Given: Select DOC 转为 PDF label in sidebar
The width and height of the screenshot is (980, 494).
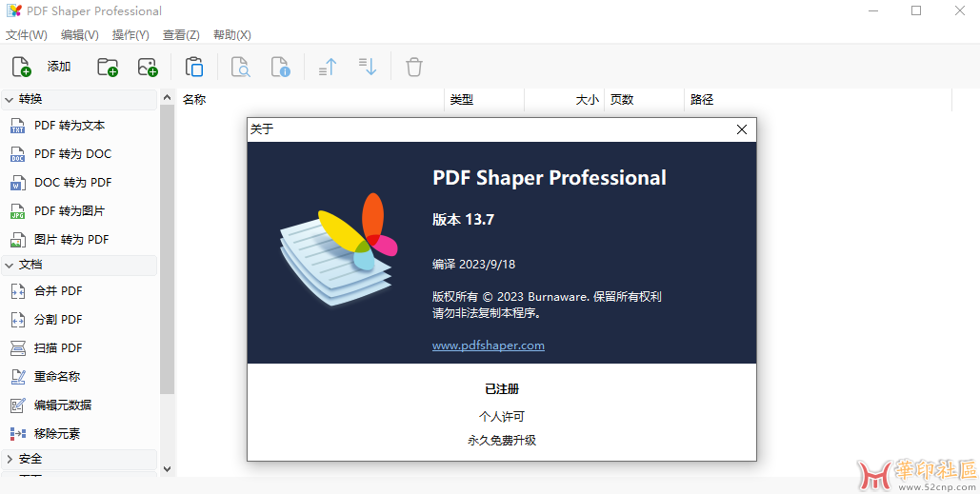Looking at the screenshot, I should 72,183.
